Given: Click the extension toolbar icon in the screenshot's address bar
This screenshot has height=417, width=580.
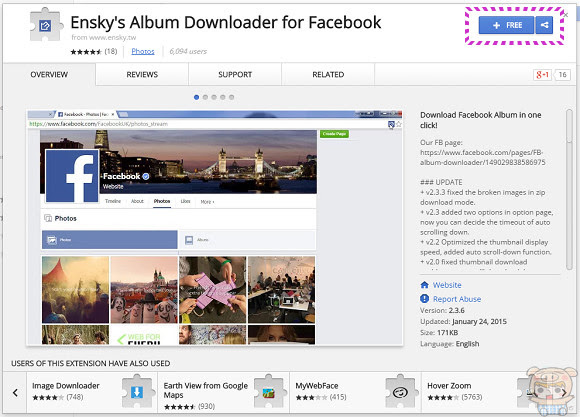Looking at the screenshot, I should tap(391, 124).
